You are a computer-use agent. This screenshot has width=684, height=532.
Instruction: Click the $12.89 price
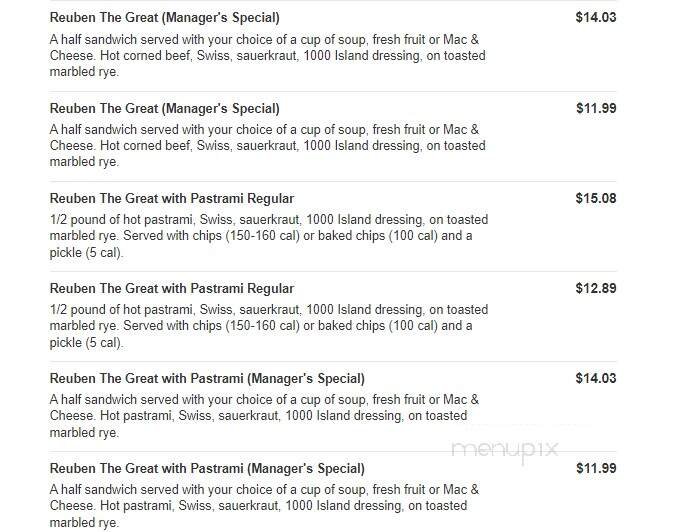click(x=595, y=288)
